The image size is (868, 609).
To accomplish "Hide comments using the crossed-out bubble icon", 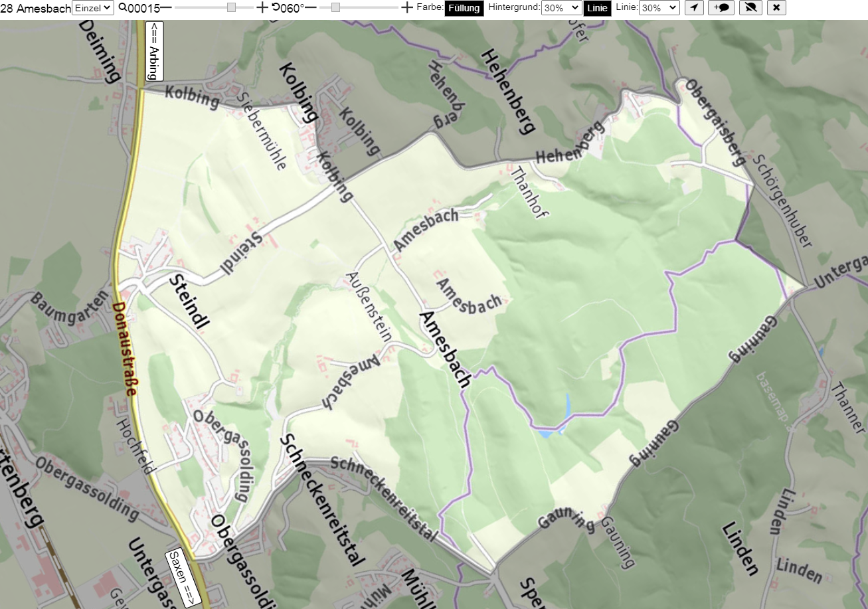I will pyautogui.click(x=750, y=8).
